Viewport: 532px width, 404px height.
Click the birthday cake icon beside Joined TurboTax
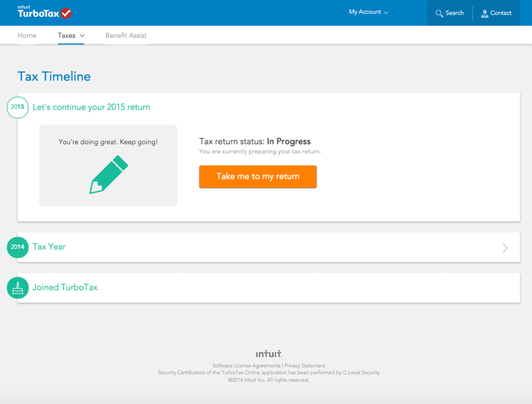(x=17, y=287)
